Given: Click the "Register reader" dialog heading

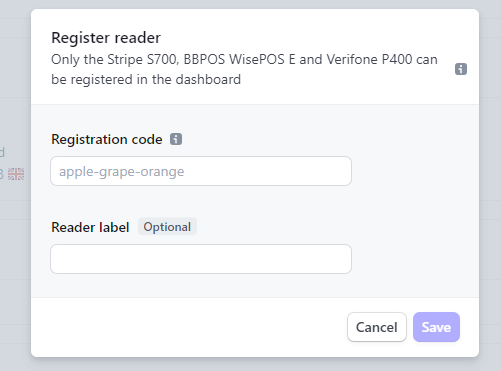Looking at the screenshot, I should point(106,38).
